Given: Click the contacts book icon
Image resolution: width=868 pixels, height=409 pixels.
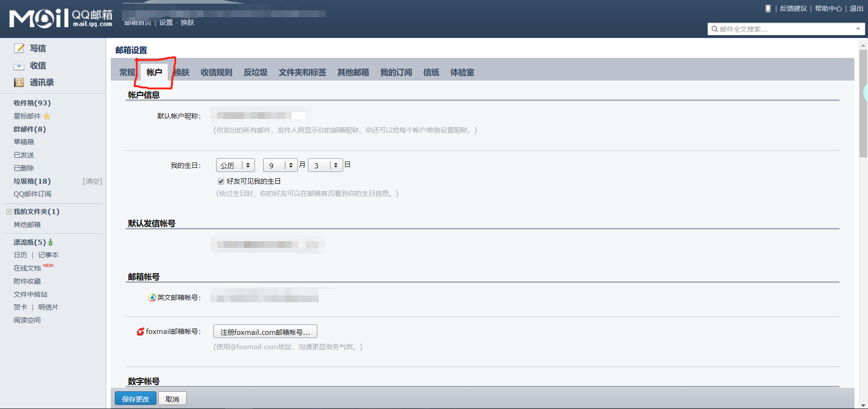Looking at the screenshot, I should [x=19, y=82].
